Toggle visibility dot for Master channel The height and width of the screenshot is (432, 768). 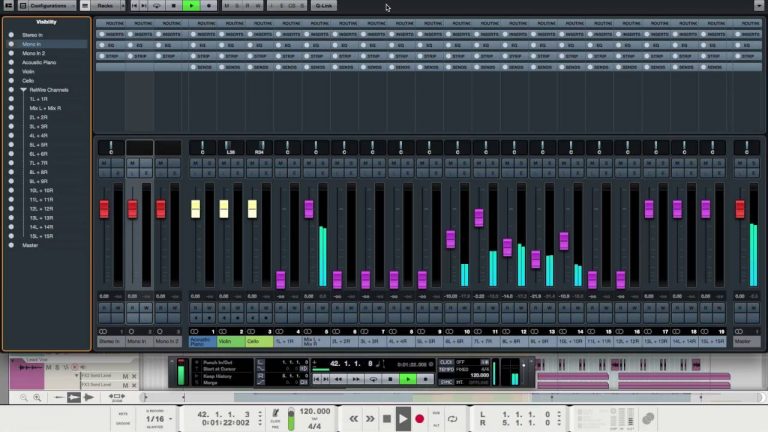(x=11, y=245)
